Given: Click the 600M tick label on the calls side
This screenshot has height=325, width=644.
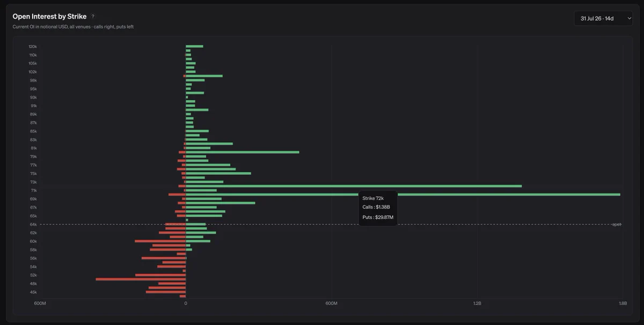Looking at the screenshot, I should pos(331,304).
